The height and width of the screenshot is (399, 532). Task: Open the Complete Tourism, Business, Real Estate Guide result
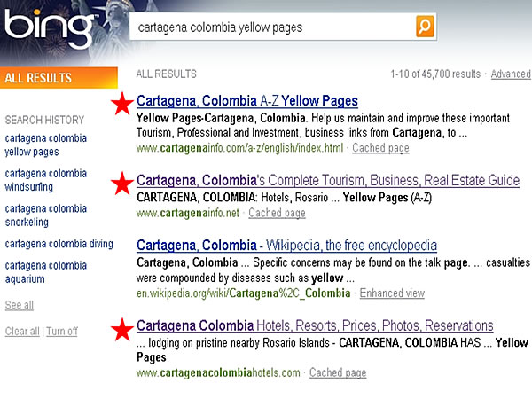328,180
